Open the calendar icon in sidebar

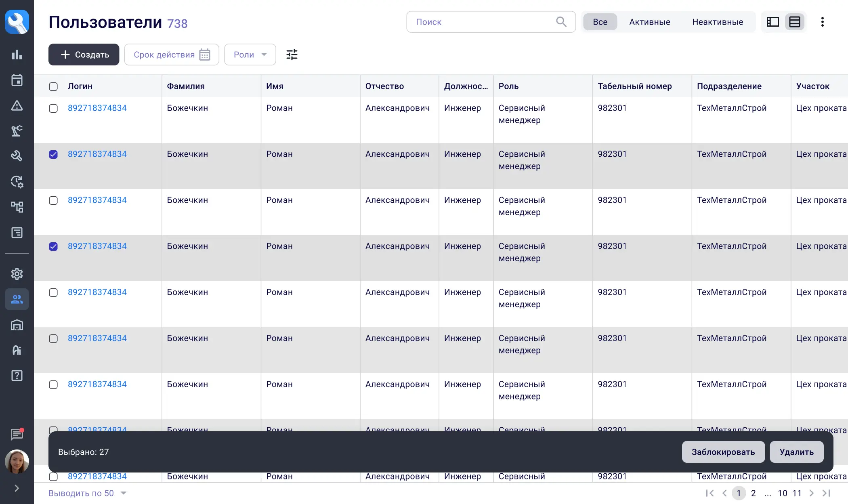point(17,80)
